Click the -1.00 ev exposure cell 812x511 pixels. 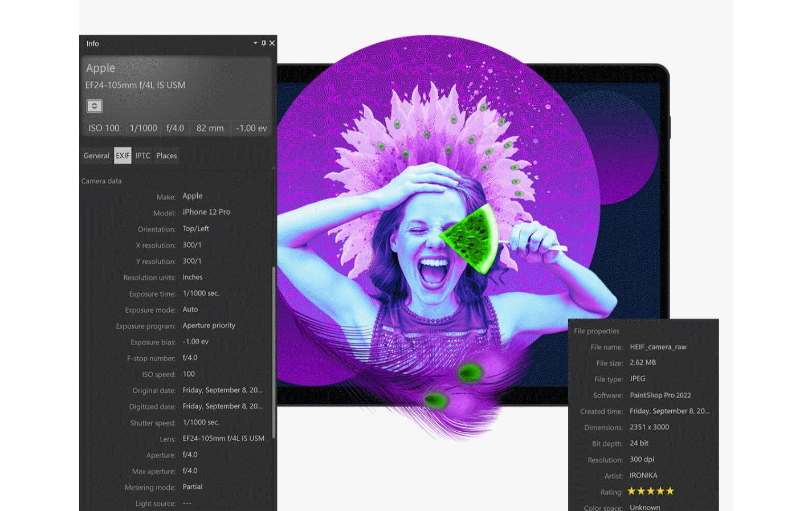(x=251, y=128)
